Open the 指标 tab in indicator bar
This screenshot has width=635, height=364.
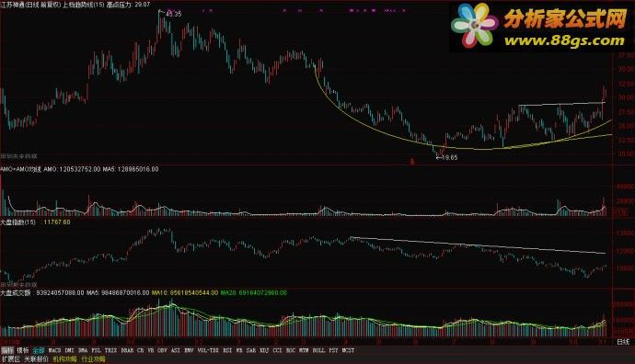tap(7, 350)
